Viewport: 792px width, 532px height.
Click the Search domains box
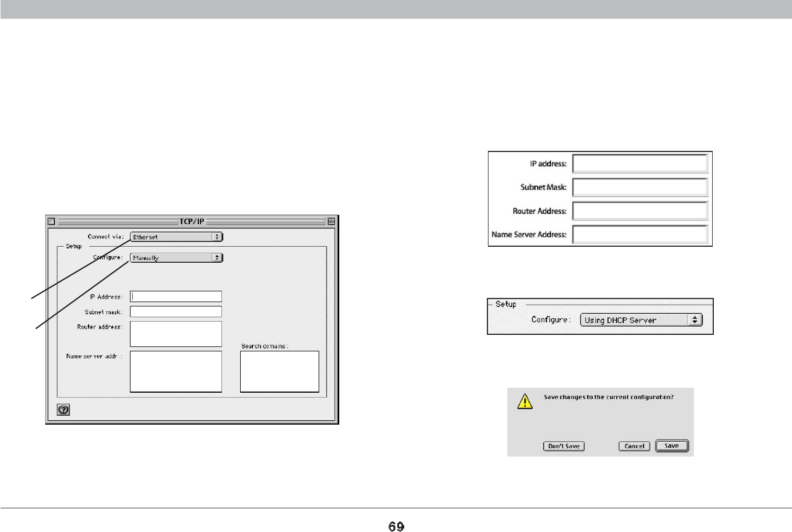coord(280,372)
